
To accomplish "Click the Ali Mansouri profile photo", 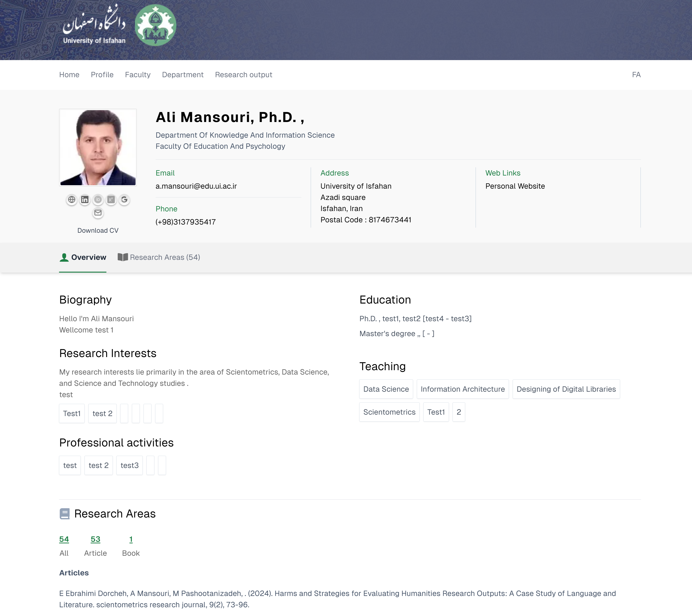I will point(98,147).
